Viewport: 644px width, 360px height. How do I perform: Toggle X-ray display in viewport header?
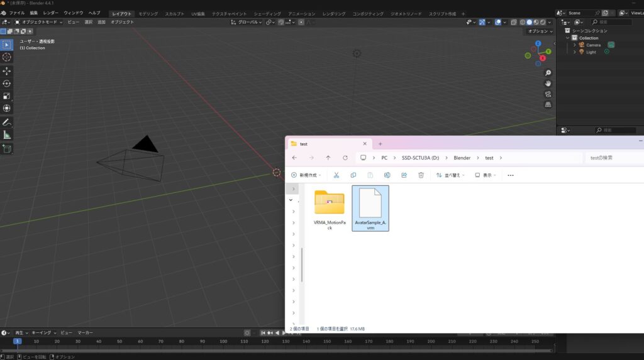coord(514,22)
